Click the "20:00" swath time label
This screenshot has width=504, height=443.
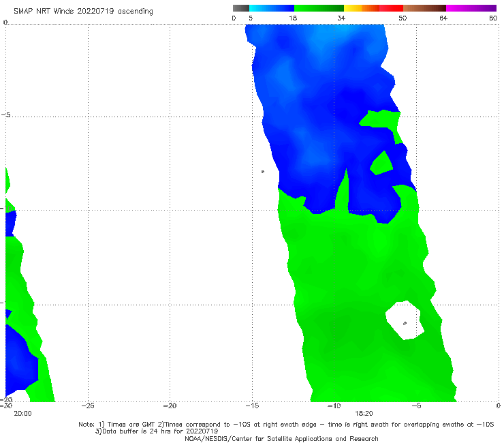tap(22, 414)
